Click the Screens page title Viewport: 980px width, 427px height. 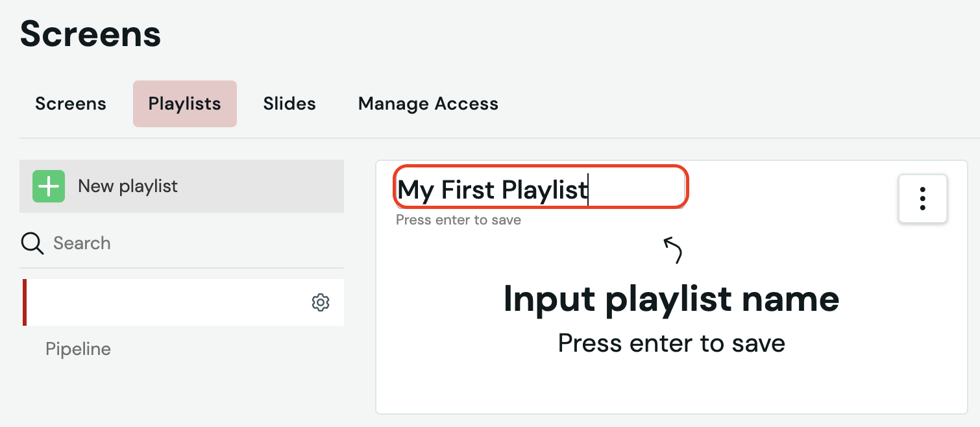point(91,34)
